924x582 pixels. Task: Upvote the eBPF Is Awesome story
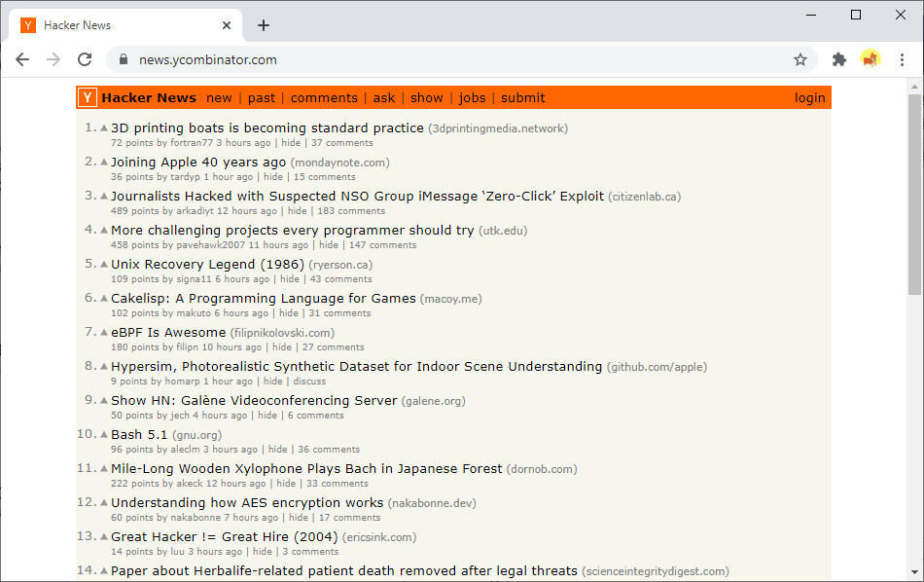(104, 333)
